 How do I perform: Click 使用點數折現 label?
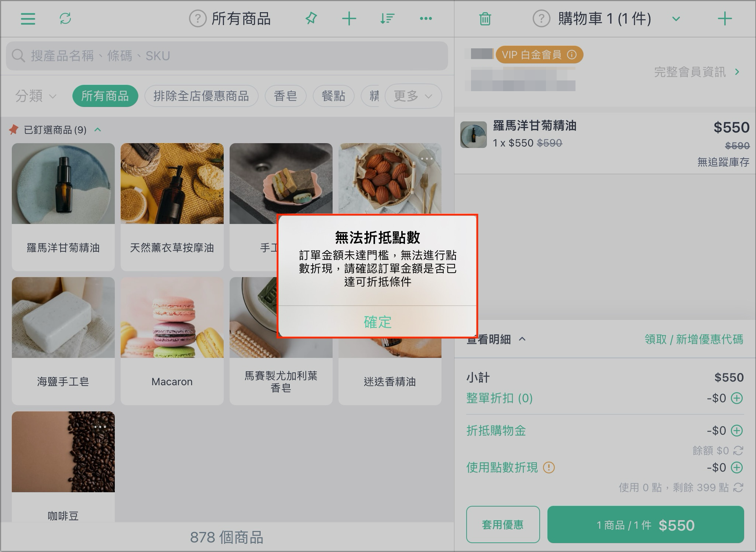point(502,468)
